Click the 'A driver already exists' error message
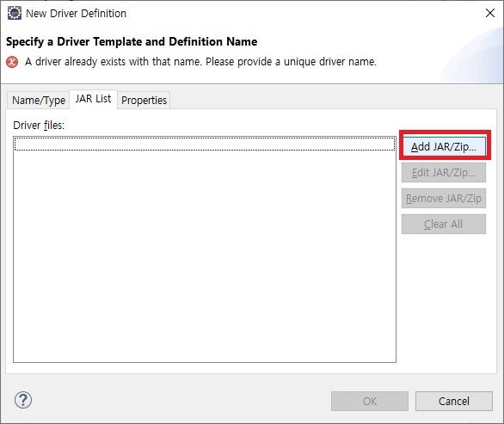This screenshot has height=424, width=504. click(x=200, y=61)
